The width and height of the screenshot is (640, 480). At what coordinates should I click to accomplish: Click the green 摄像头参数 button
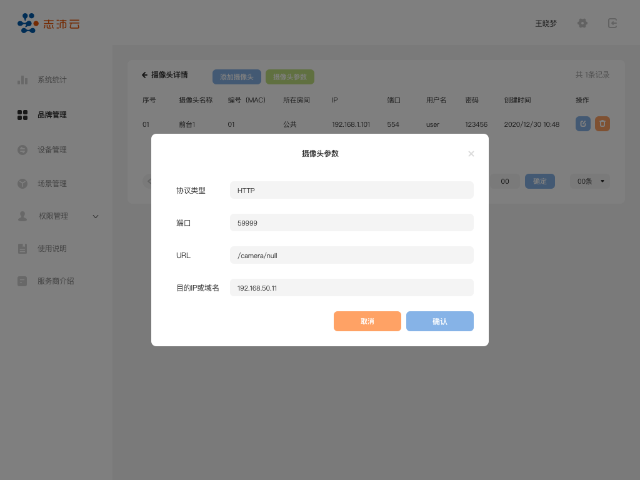[290, 77]
